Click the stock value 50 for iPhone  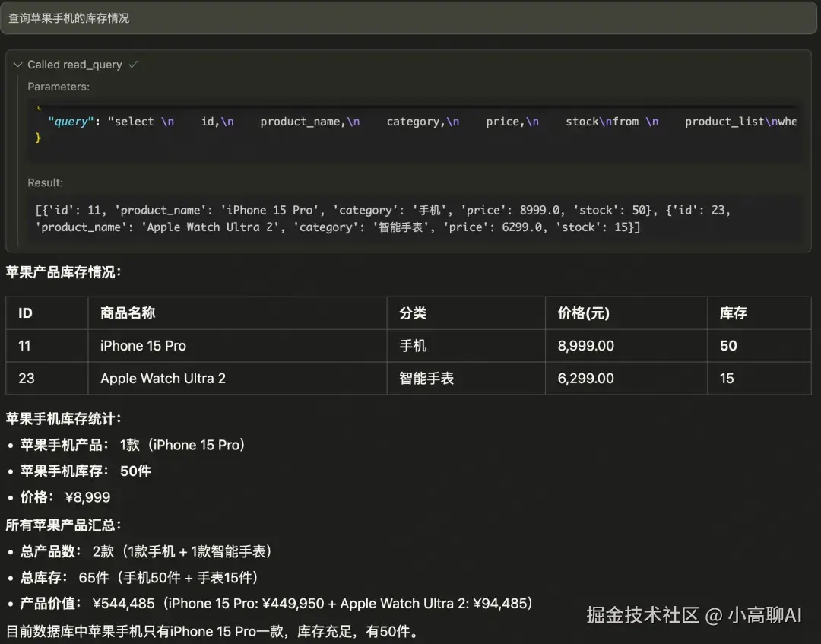tap(727, 345)
